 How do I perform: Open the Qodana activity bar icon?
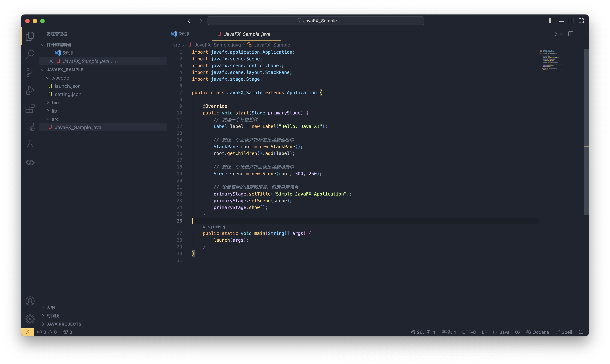point(30,163)
